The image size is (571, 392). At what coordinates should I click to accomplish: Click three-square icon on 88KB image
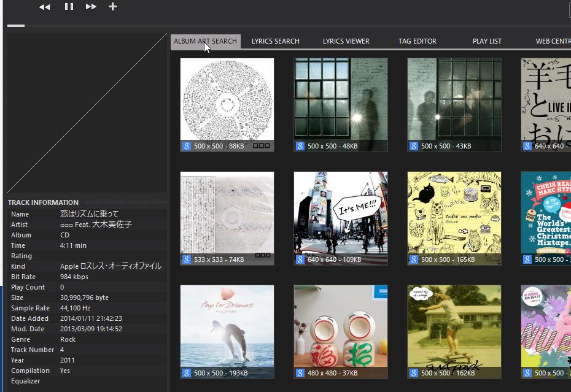pyautogui.click(x=262, y=145)
